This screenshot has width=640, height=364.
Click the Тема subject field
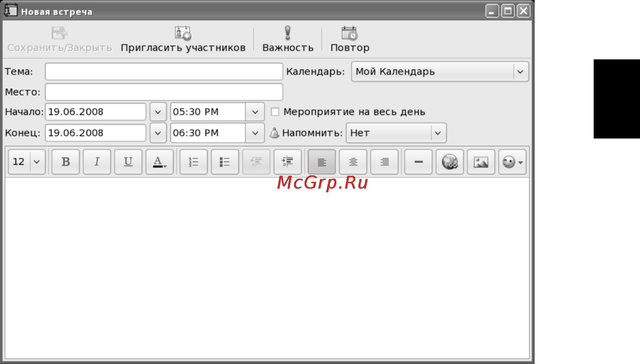(164, 72)
